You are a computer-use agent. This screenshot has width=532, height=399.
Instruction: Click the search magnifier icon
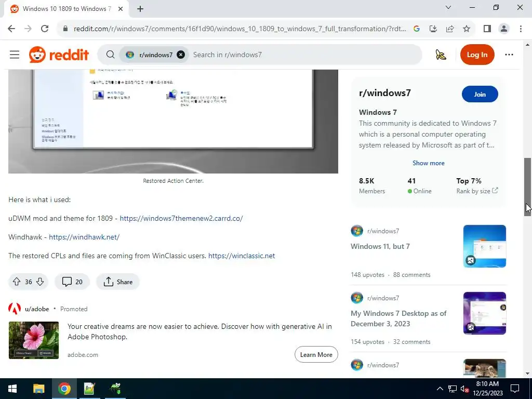(x=110, y=55)
